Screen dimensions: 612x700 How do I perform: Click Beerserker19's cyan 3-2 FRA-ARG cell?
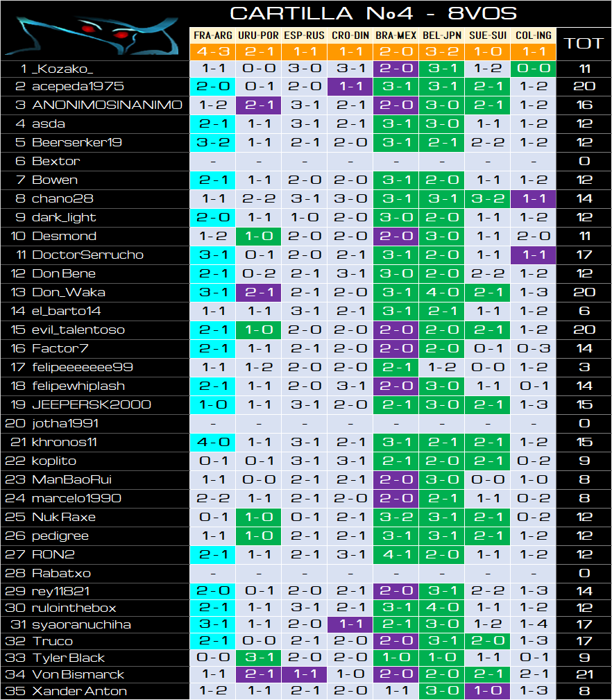tap(212, 142)
